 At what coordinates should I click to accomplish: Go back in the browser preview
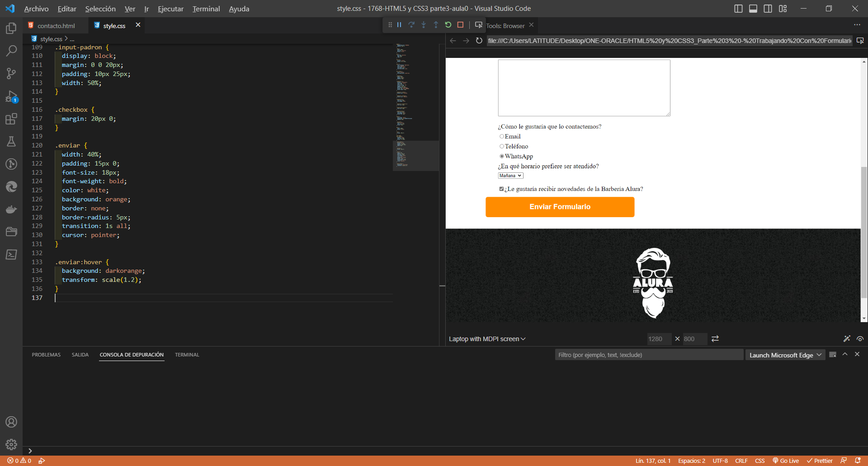coord(453,41)
